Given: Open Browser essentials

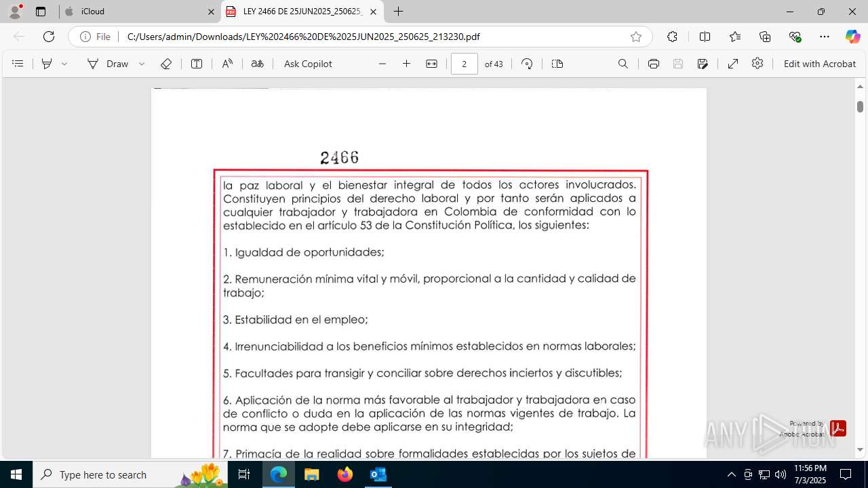Looking at the screenshot, I should coord(795,37).
